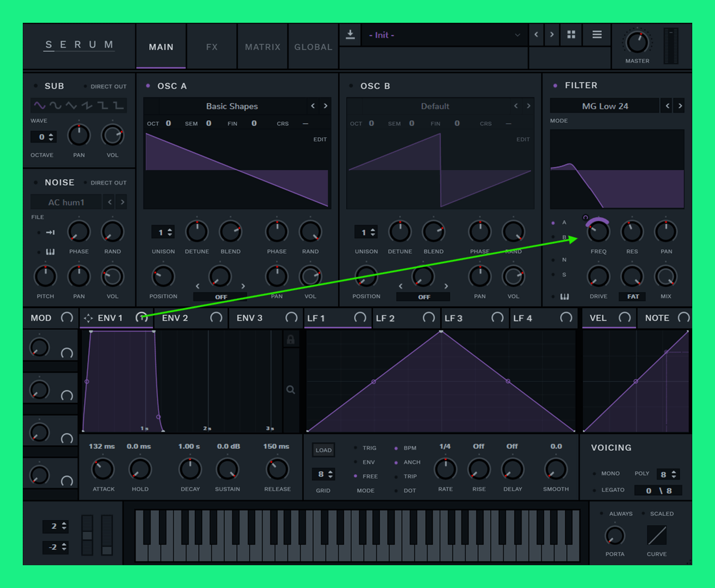Click the envelope zoom magnifier icon

pos(290,390)
